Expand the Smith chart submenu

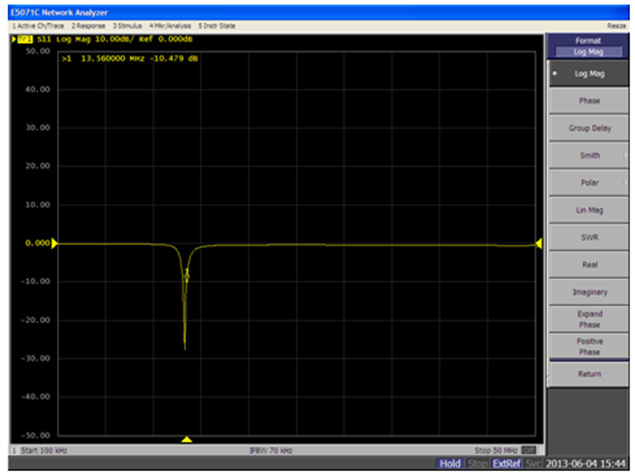pos(589,155)
